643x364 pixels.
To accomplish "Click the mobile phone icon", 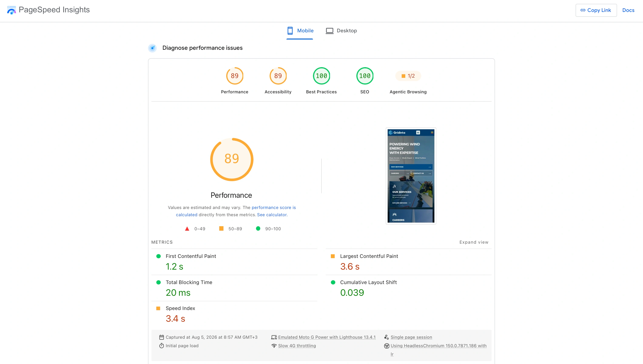I will [x=290, y=31].
